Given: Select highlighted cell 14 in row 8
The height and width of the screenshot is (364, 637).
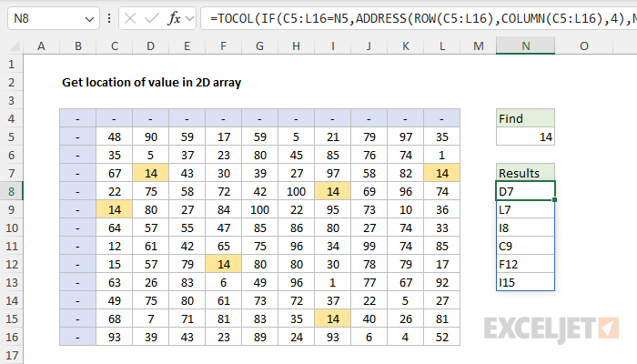Looking at the screenshot, I should [333, 191].
